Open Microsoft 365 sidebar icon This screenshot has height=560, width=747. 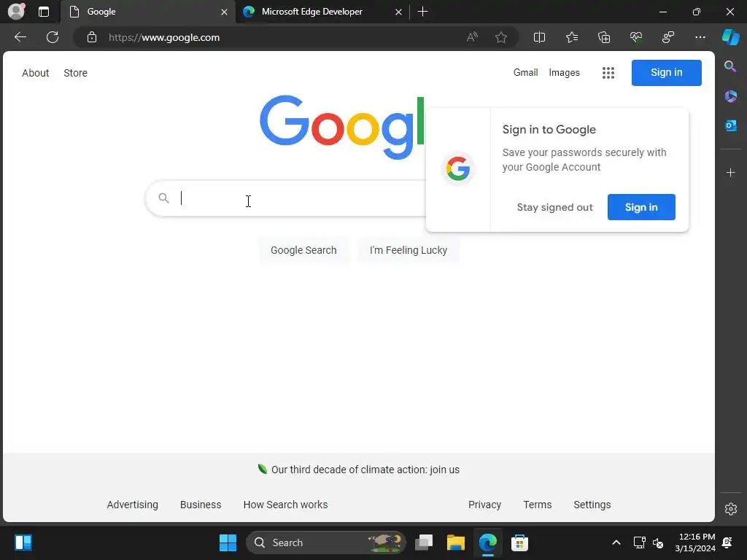coord(730,96)
